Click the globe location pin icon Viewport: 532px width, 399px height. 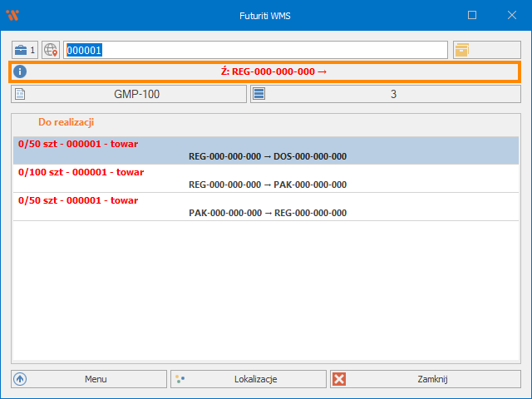coord(51,50)
